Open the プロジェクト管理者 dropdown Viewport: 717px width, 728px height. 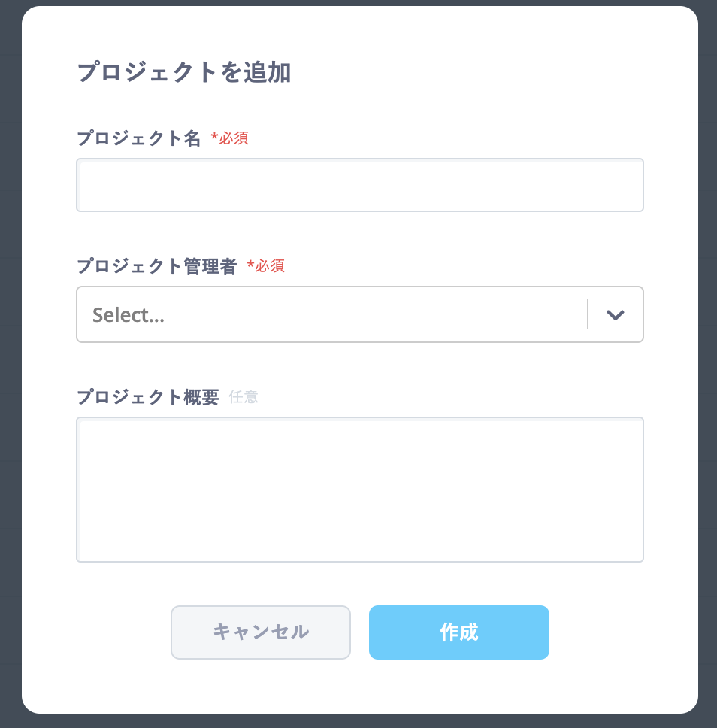(331, 314)
